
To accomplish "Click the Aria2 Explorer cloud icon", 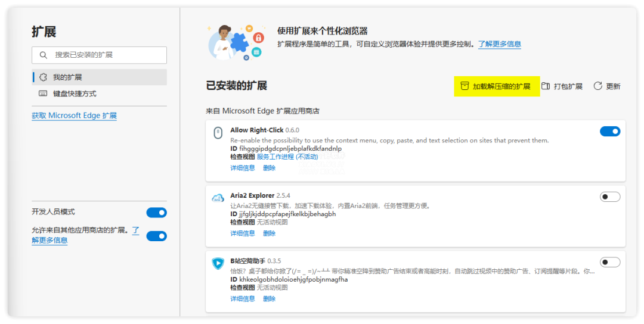I will coord(218,198).
